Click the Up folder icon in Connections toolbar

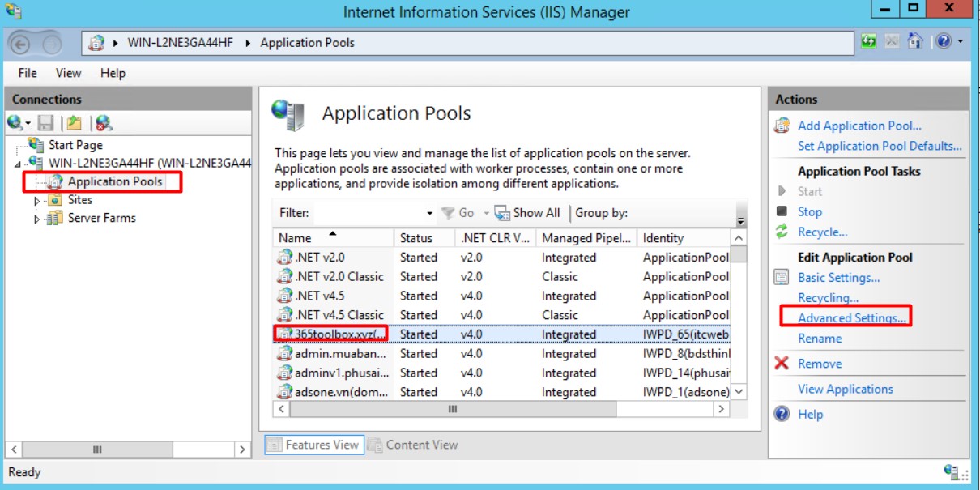[x=74, y=123]
